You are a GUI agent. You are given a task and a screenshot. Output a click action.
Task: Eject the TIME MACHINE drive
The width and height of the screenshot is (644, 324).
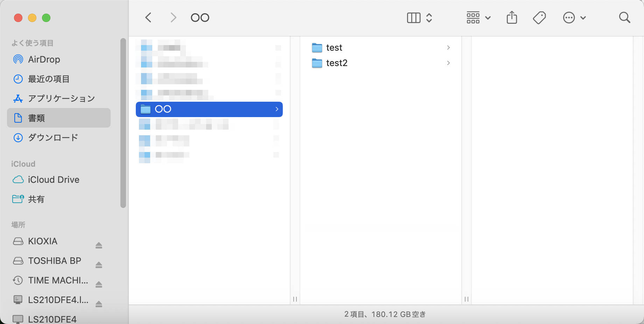pos(98,284)
